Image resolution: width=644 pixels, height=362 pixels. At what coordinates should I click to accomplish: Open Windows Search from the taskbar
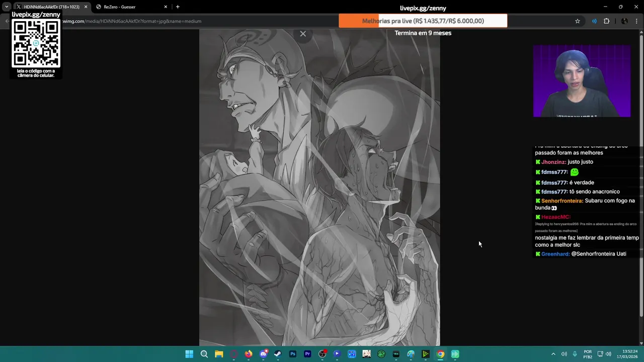click(204, 354)
